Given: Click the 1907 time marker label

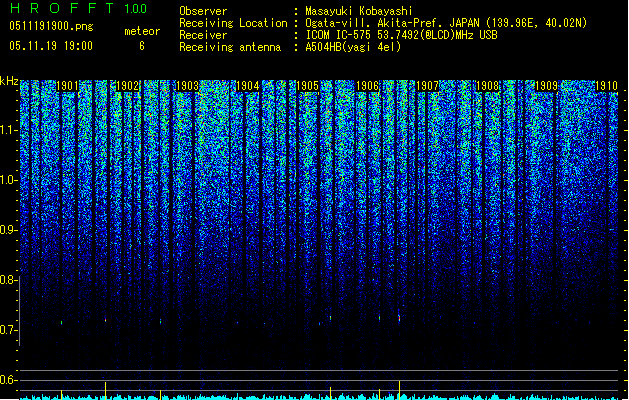Looking at the screenshot, I should pyautogui.click(x=428, y=86).
